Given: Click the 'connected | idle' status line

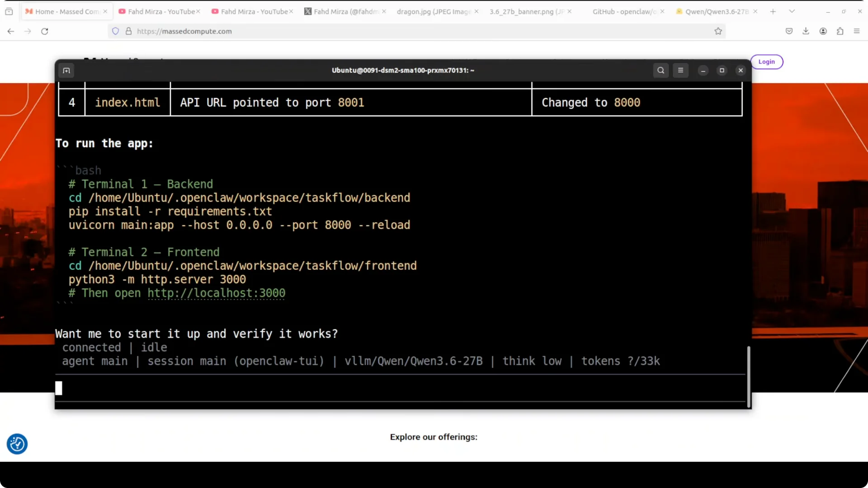Looking at the screenshot, I should (114, 347).
